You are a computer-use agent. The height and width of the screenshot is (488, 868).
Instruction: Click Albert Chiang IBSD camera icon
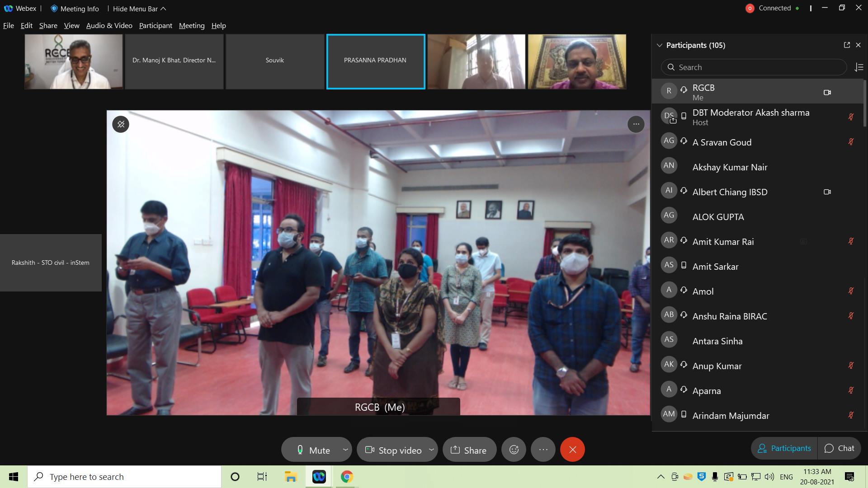827,192
